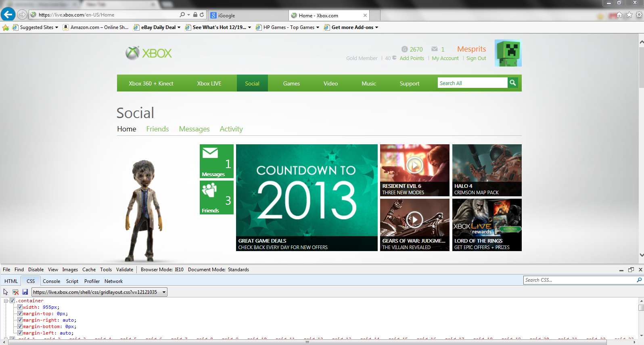Open the Xbox LIVE navigation item
This screenshot has height=345, width=644.
pyautogui.click(x=209, y=83)
